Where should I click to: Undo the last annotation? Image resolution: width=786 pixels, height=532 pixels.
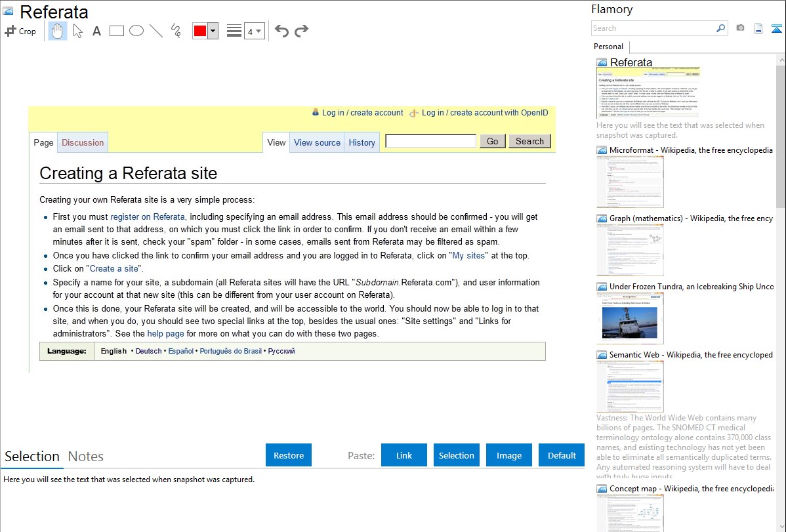point(281,31)
